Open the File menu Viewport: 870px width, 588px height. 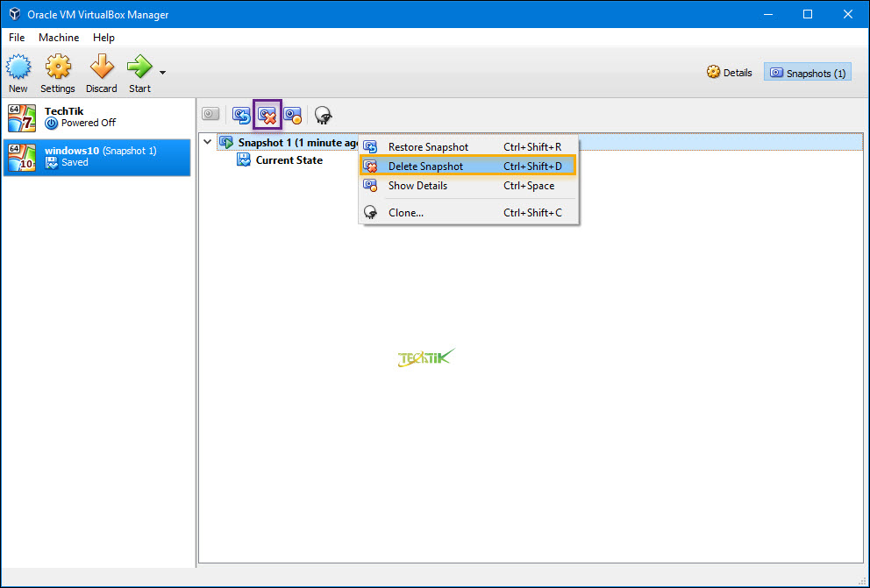click(17, 38)
